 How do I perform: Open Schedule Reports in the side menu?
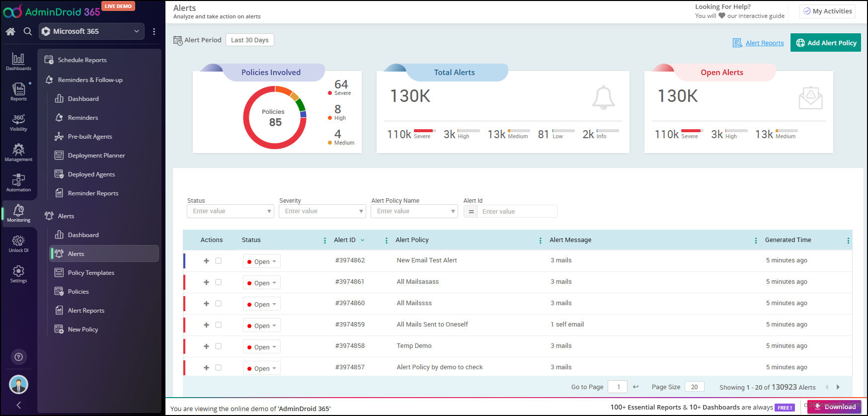[82, 60]
